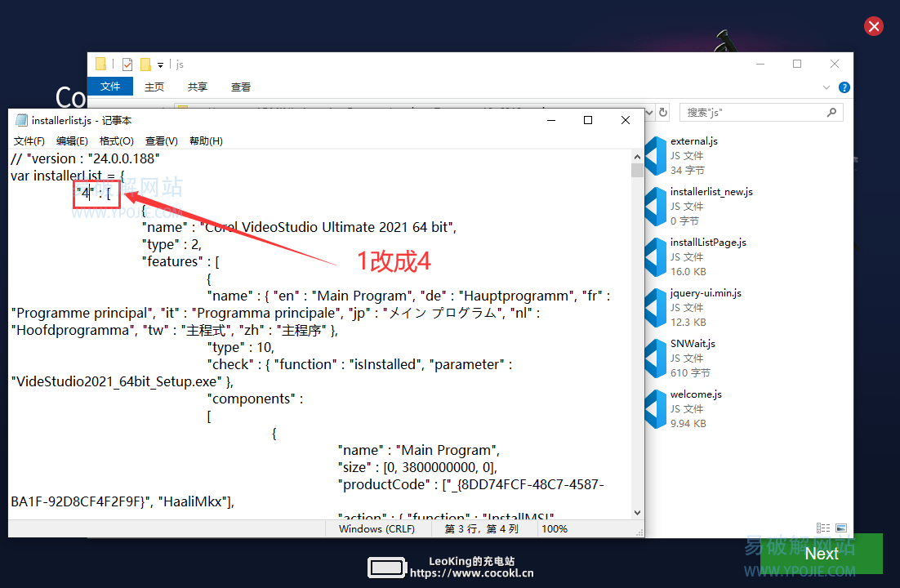The image size is (900, 588).
Task: Click the version 24.0.0.188 comment line
Action: [x=85, y=158]
